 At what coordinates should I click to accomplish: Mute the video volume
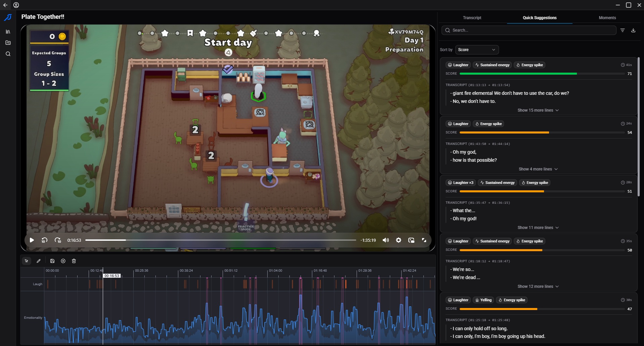click(386, 240)
